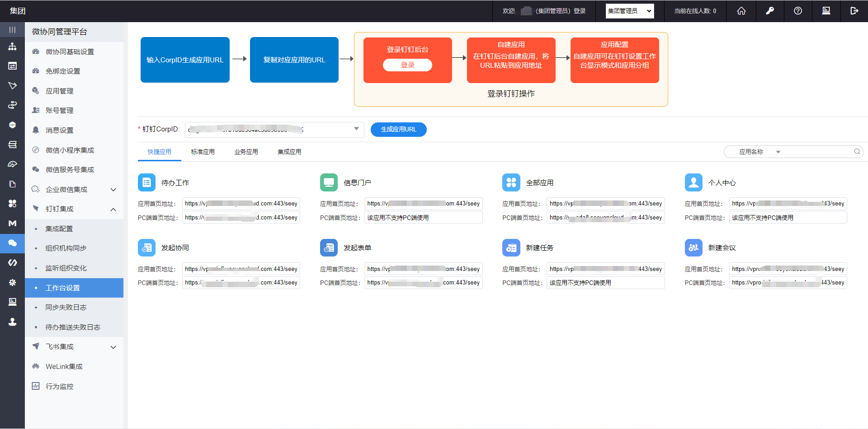
Task: Click the 应用首页地址 field for 新建会议
Action: [x=788, y=269]
